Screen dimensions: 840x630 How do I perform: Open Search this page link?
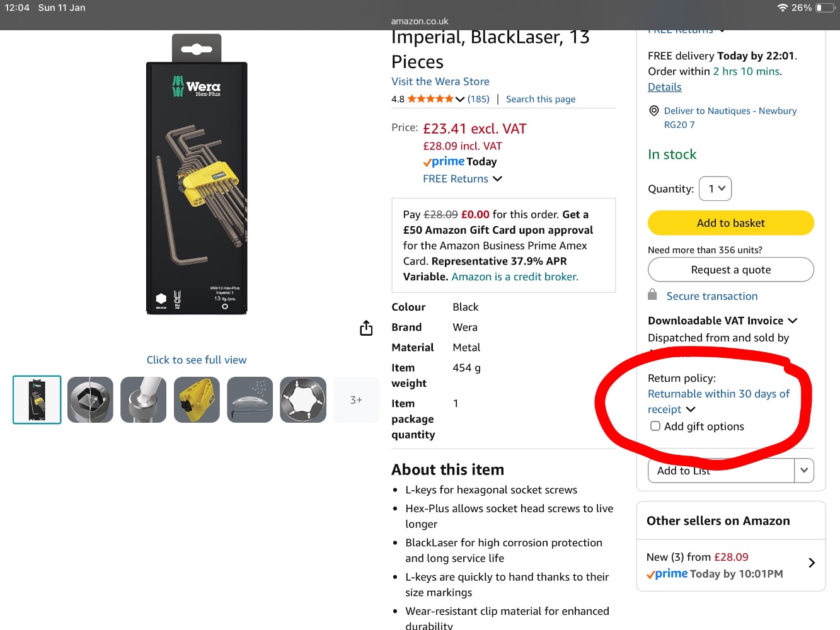click(x=540, y=99)
